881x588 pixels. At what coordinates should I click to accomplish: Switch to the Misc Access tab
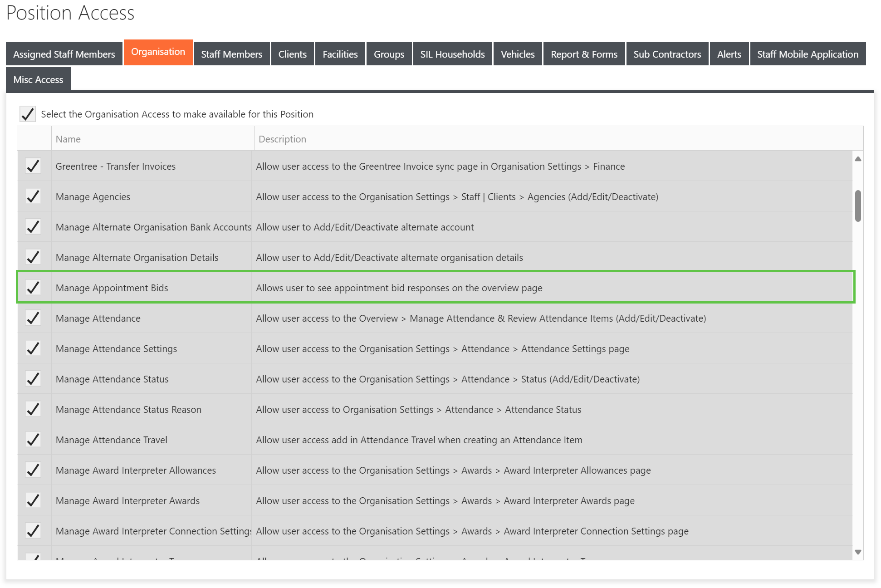tap(38, 79)
